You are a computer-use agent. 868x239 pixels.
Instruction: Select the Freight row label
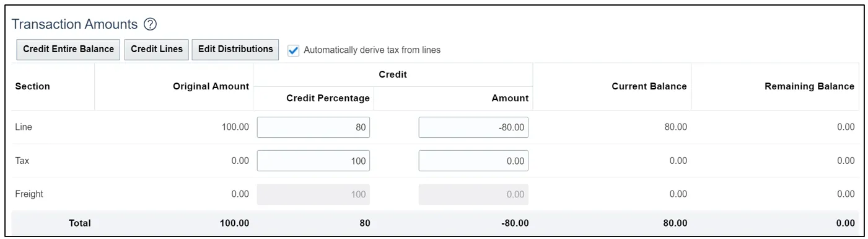coord(29,194)
